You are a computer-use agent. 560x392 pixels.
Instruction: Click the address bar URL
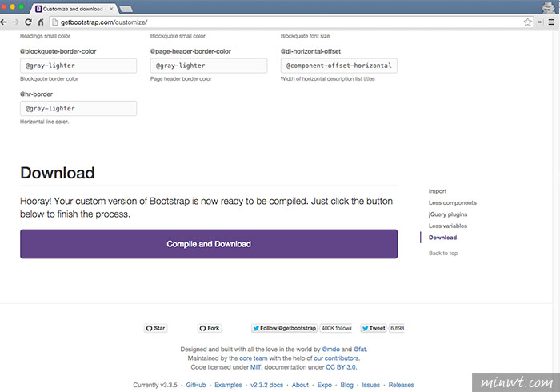click(104, 22)
